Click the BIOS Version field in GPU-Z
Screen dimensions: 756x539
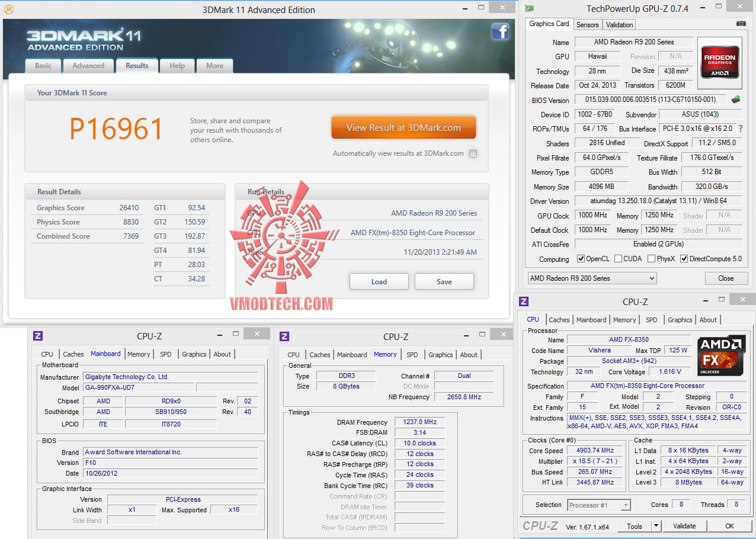[651, 100]
